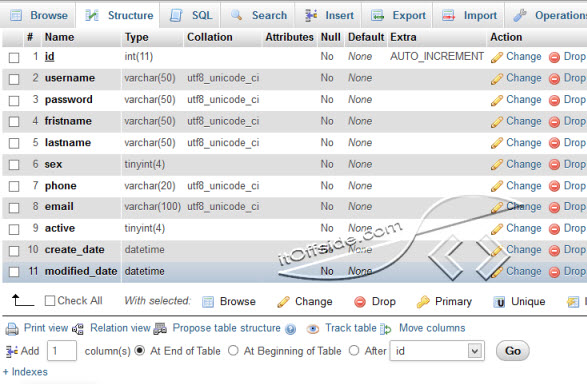Open the Export tab
Viewport: 587px width, 384px height.
[398, 15]
